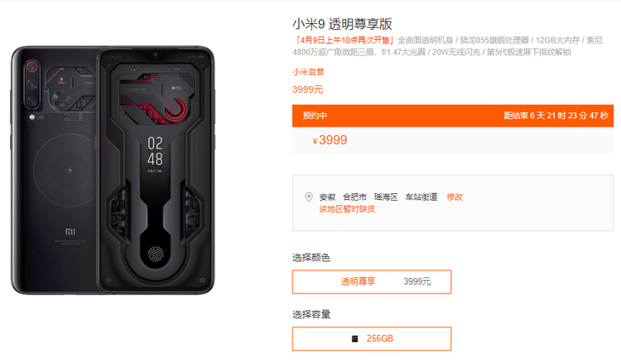The height and width of the screenshot is (364, 621).
Task: Click the fingerprint icon on phone screen
Action: tap(156, 254)
